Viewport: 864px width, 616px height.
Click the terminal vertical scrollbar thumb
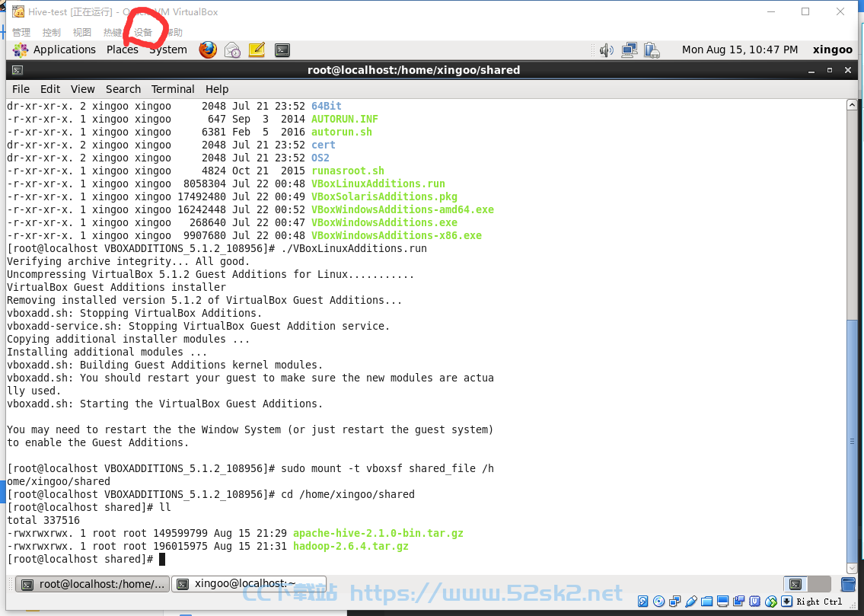(852, 441)
